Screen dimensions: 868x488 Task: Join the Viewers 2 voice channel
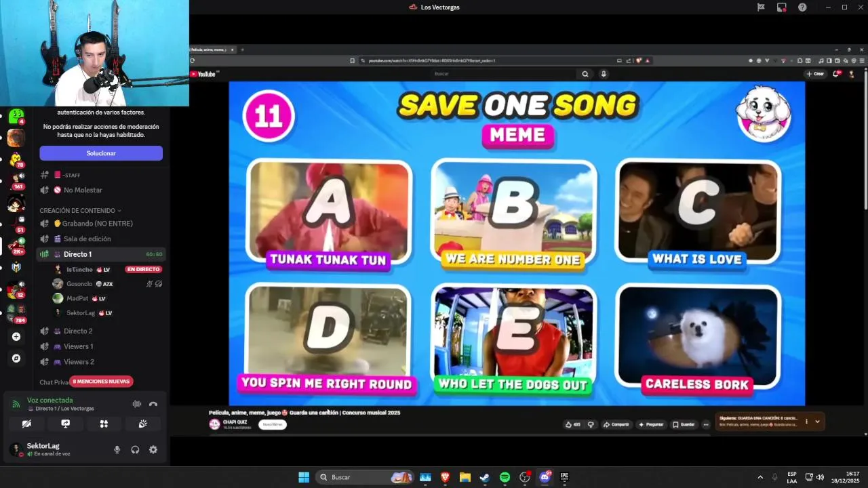pos(101,362)
